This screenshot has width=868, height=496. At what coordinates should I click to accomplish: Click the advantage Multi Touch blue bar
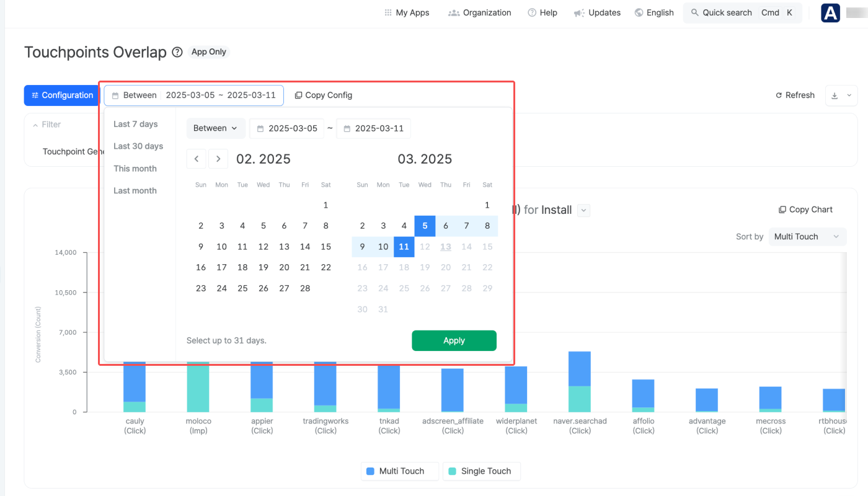tap(707, 399)
